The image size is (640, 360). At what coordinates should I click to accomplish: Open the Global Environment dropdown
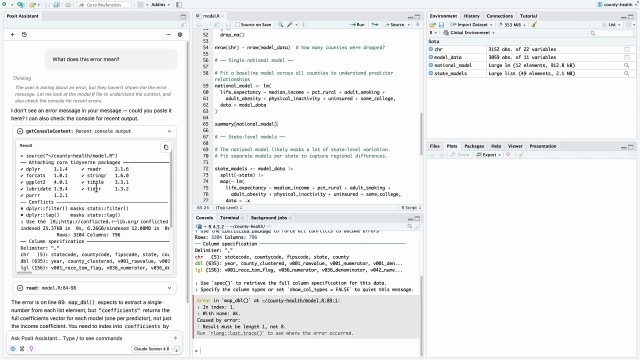[469, 33]
